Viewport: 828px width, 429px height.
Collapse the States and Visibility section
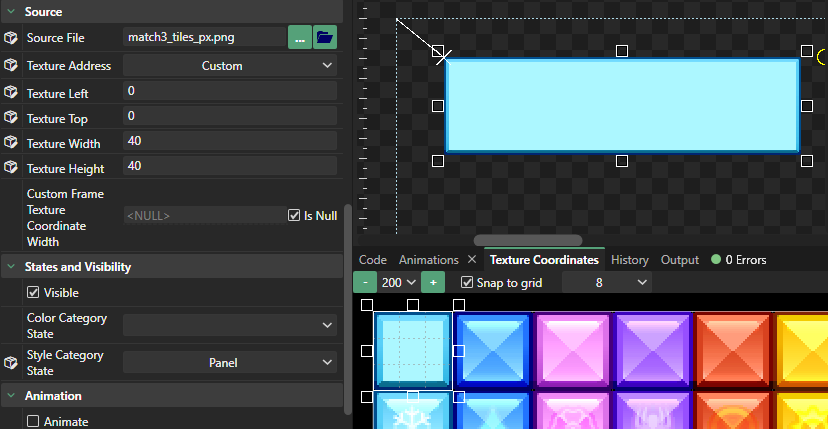tap(11, 267)
